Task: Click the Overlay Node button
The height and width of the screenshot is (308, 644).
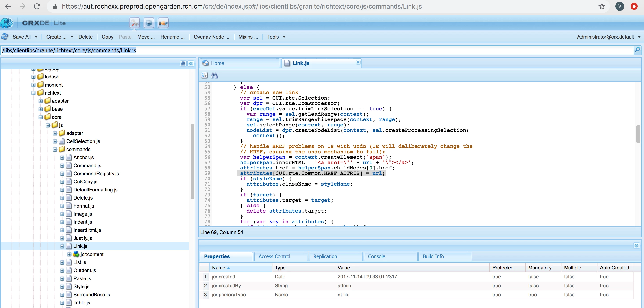Action: tap(211, 37)
